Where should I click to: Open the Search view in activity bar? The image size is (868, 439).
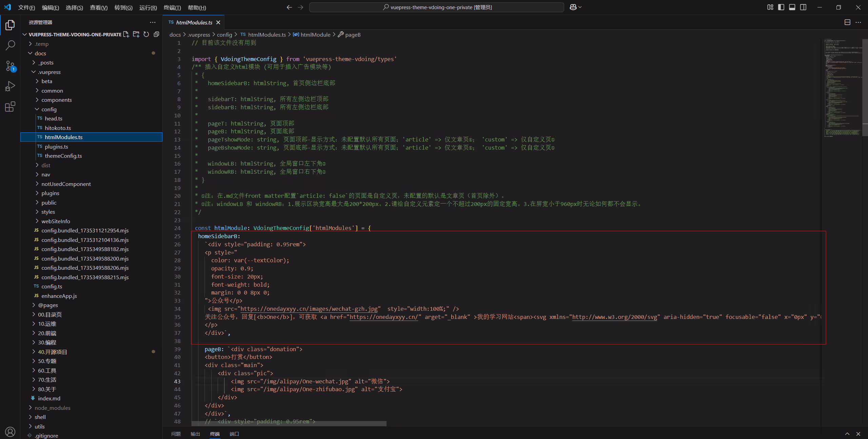(x=10, y=45)
